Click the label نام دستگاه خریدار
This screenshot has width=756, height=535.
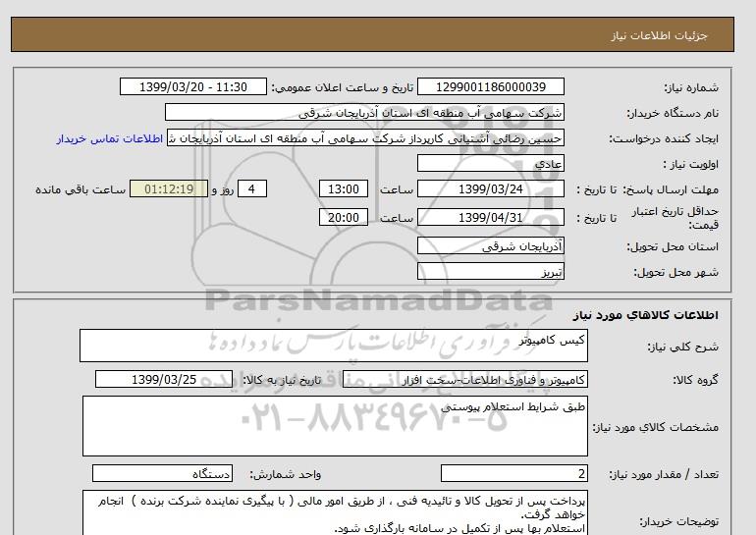[x=673, y=113]
